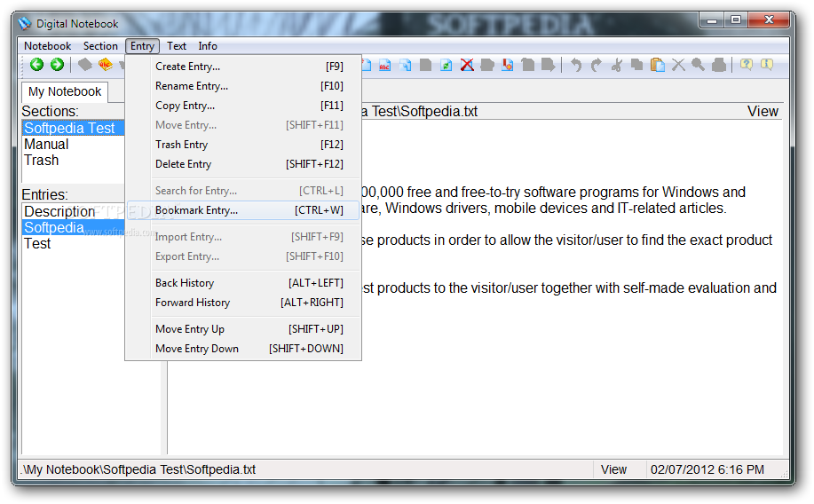
Task: Click the yellow question mark help icon
Action: pos(747,65)
